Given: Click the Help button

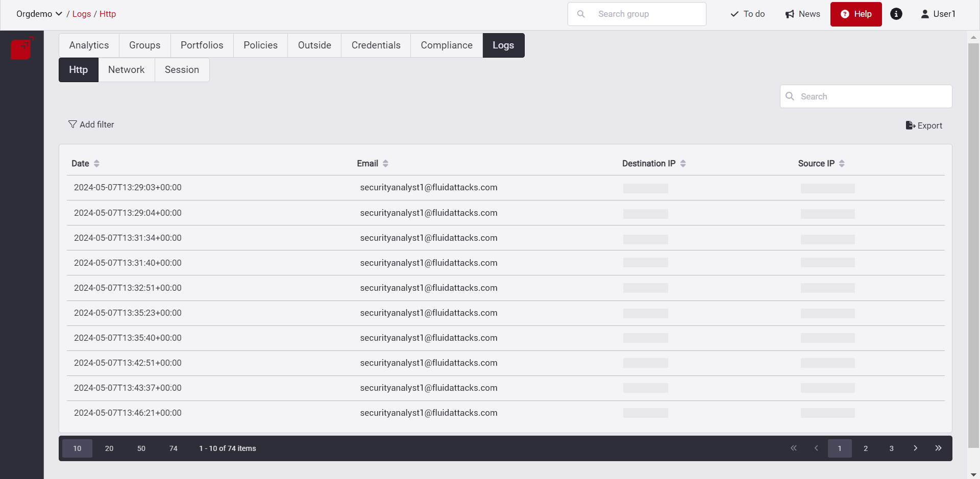Looking at the screenshot, I should [855, 14].
